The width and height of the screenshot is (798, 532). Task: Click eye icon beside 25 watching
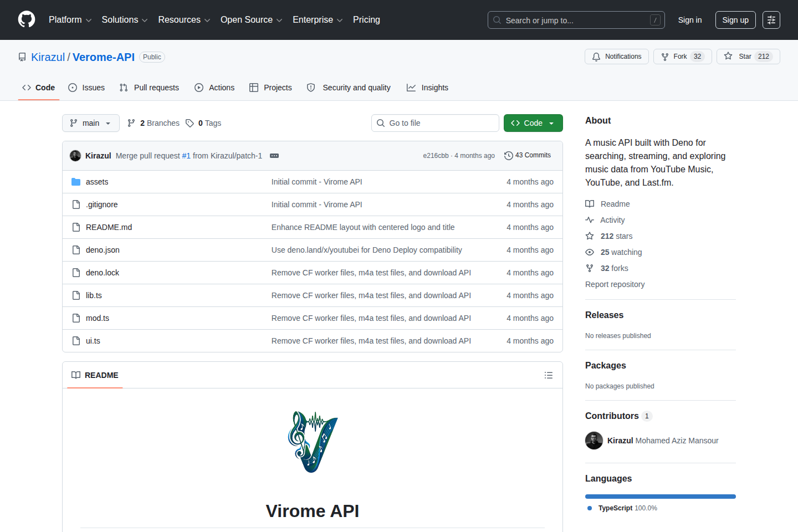(590, 252)
